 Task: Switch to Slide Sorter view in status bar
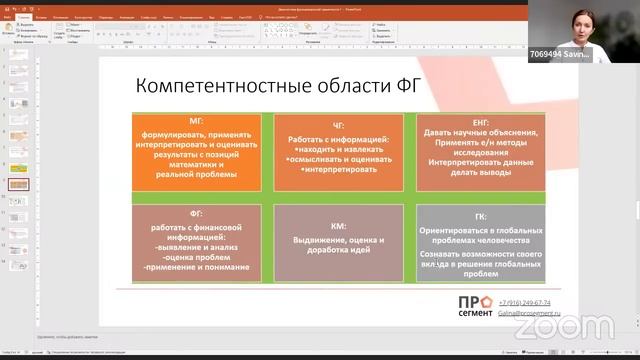pyautogui.click(x=563, y=352)
